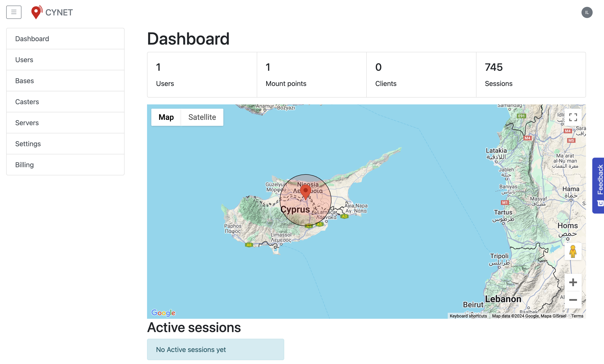Click the CYNET logo icon

(x=38, y=12)
